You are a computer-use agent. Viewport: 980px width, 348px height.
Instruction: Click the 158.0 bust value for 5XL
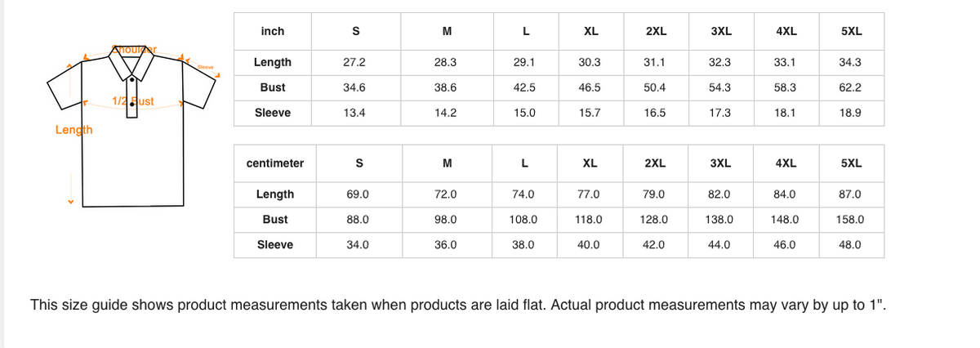pos(850,220)
